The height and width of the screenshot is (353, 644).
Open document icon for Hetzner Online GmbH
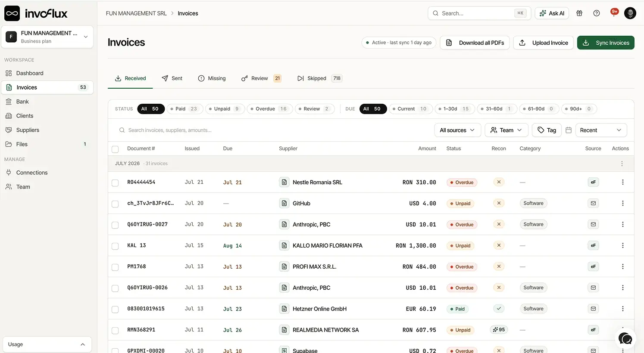click(284, 309)
